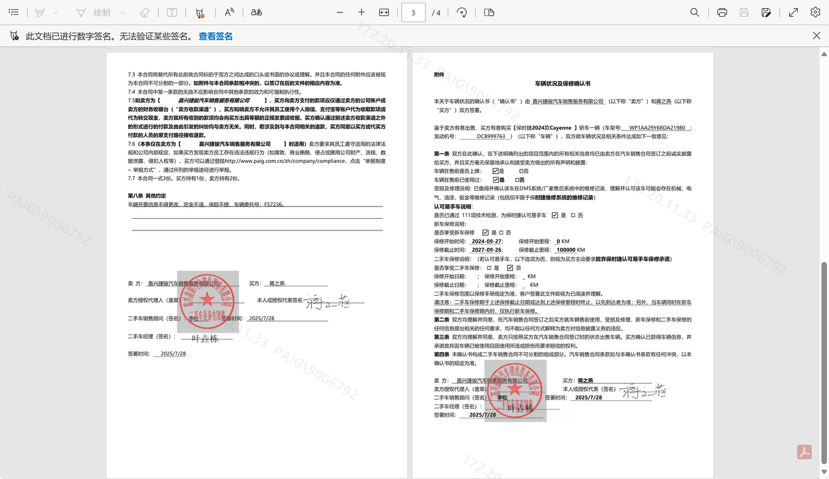Image resolution: width=829 pixels, height=479 pixels.
Task: Click the read aloud icon
Action: click(229, 13)
